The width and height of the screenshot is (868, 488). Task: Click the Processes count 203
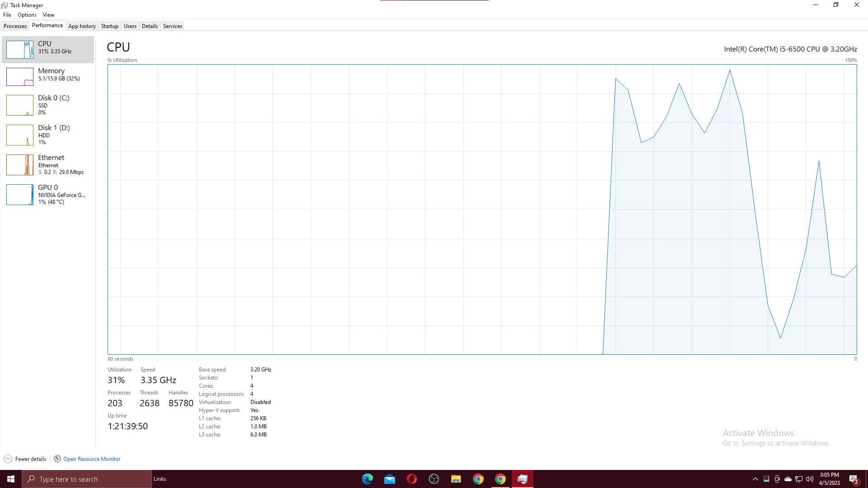tap(115, 403)
